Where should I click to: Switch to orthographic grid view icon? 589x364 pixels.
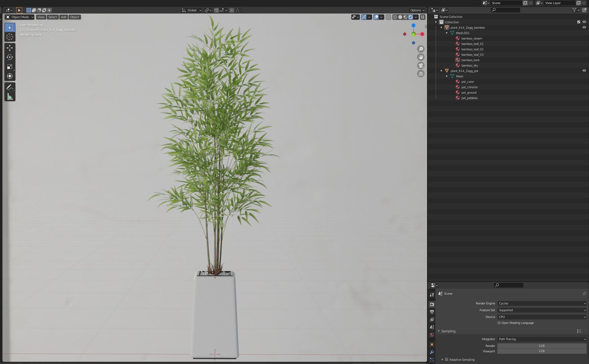point(421,74)
